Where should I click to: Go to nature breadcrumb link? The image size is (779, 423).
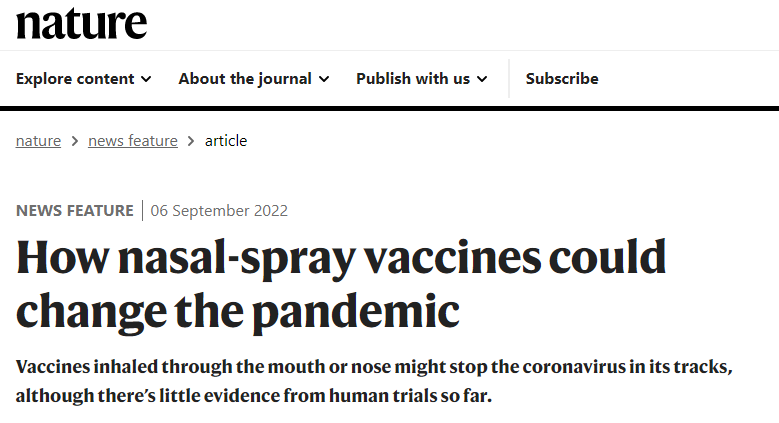38,141
